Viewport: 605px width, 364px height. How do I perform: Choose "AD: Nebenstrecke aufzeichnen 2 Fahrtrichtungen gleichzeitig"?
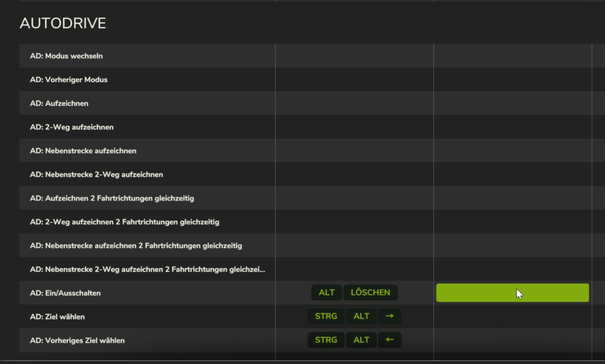(136, 245)
